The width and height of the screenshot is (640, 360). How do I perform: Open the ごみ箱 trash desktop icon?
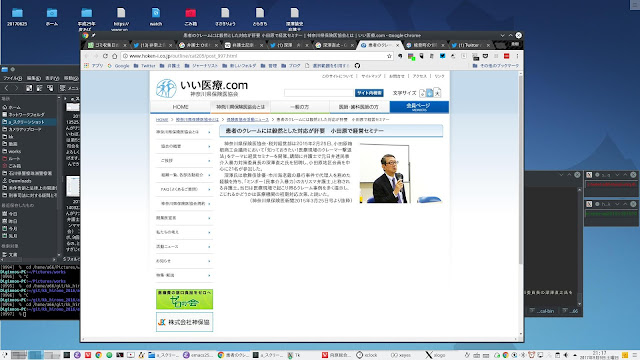coord(190,17)
